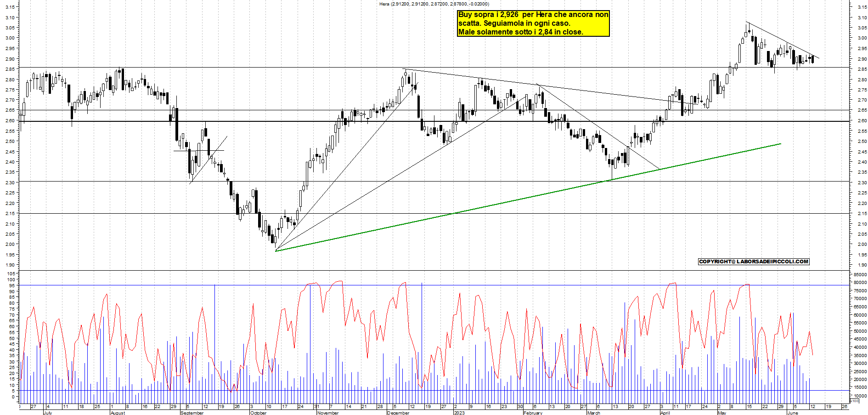Click the 25000 volume scale value

coord(860,371)
